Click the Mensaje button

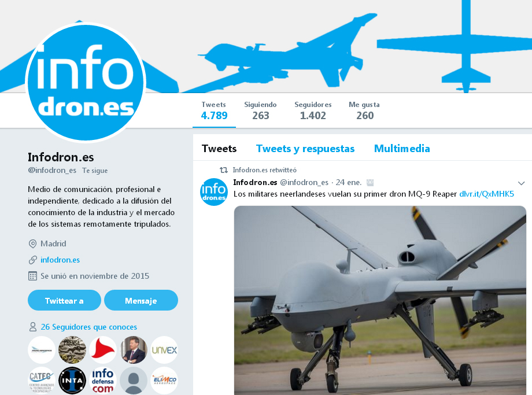[141, 300]
